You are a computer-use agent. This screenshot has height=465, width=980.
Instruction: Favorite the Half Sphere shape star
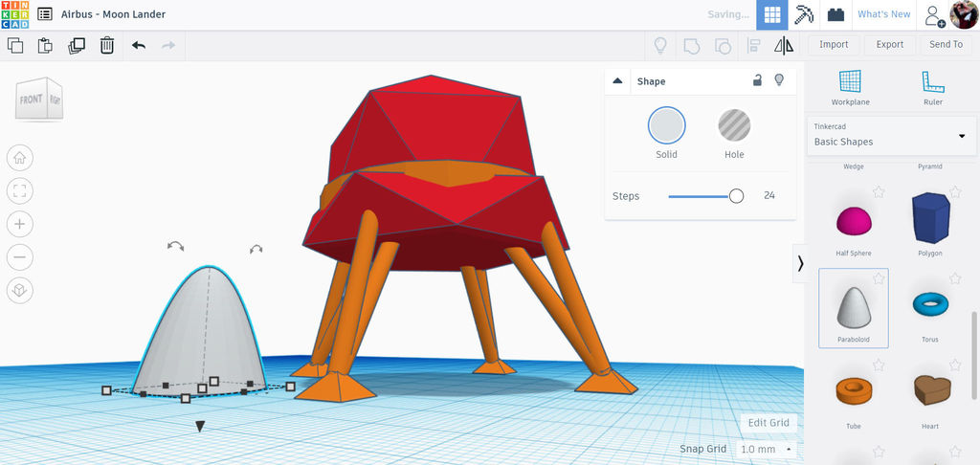879,192
